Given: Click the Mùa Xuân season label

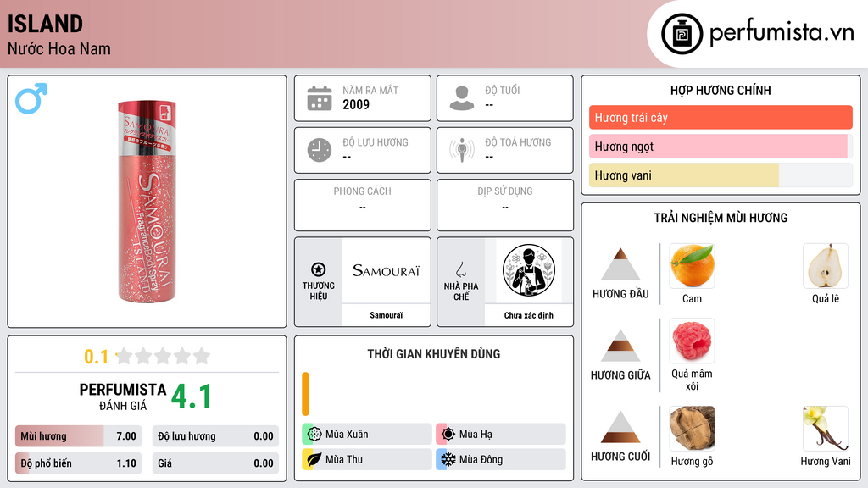Looking at the screenshot, I should click(x=347, y=435).
